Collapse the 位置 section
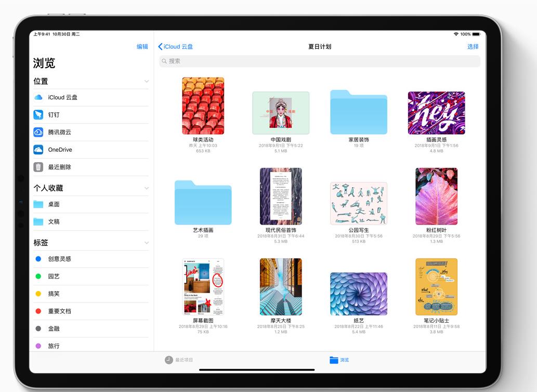This screenshot has width=537, height=392. [147, 81]
